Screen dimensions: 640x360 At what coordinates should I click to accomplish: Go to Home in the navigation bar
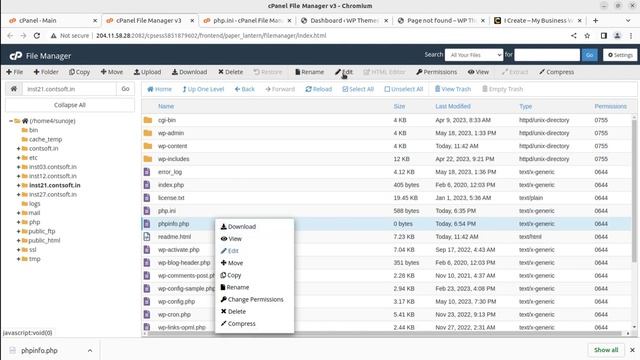pos(159,89)
